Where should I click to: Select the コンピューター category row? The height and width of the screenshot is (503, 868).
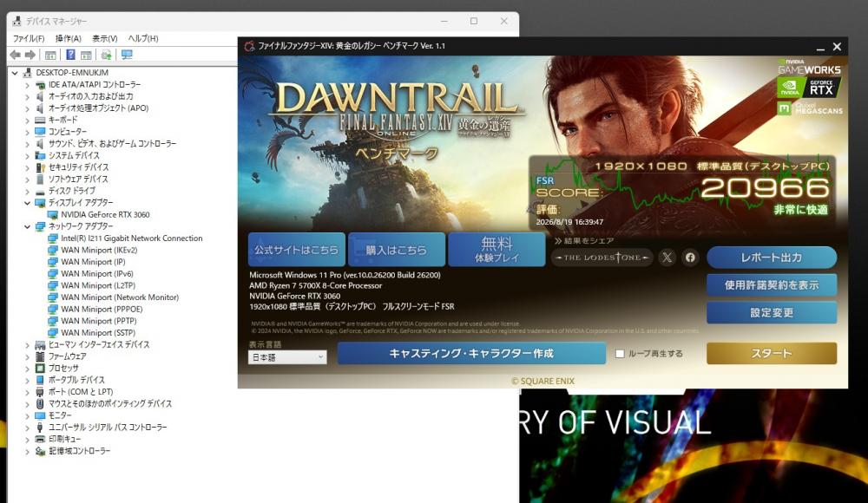(x=68, y=132)
